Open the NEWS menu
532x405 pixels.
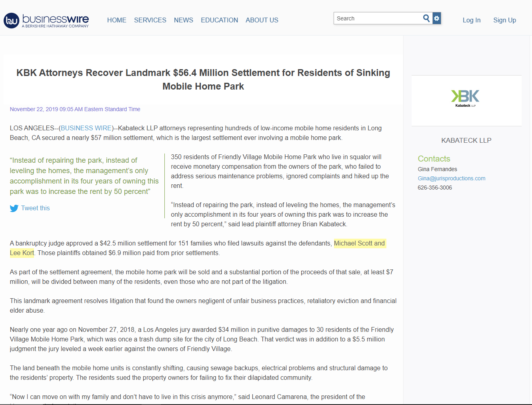click(184, 20)
